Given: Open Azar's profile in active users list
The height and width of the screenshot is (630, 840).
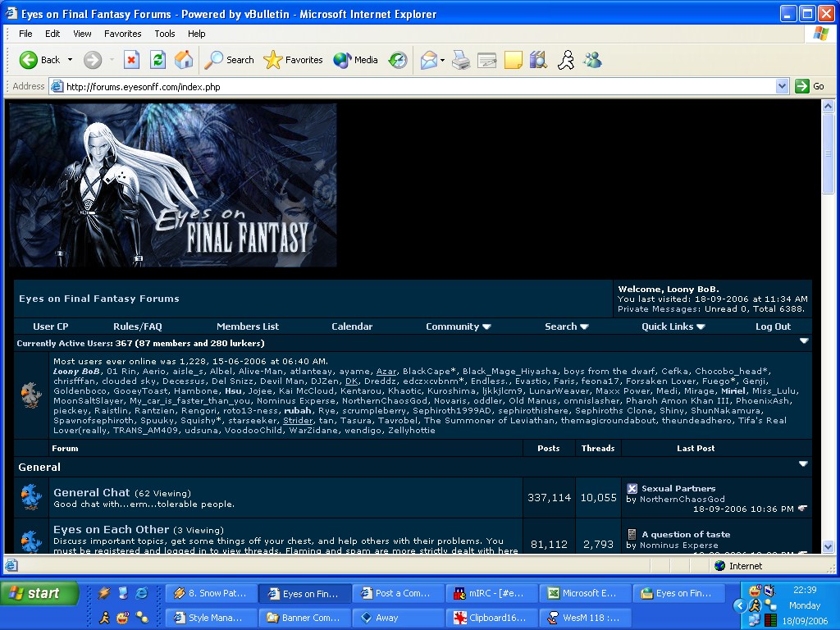Looking at the screenshot, I should pyautogui.click(x=386, y=372).
